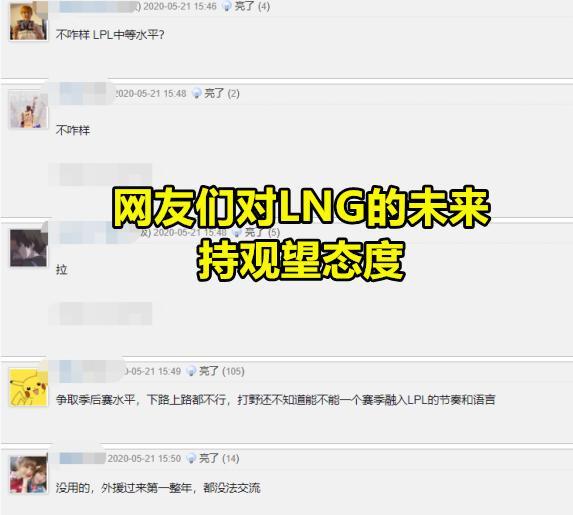Click the 亮了 (14) like link
The width and height of the screenshot is (573, 515).
click(x=219, y=458)
